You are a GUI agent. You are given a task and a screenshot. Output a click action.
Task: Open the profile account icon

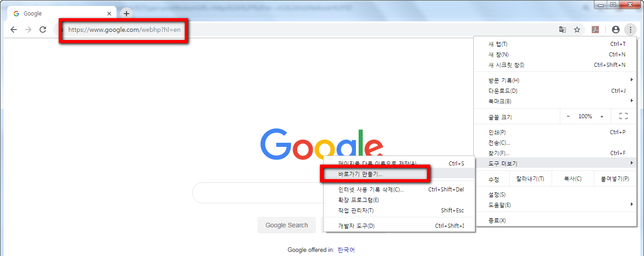[x=616, y=30]
